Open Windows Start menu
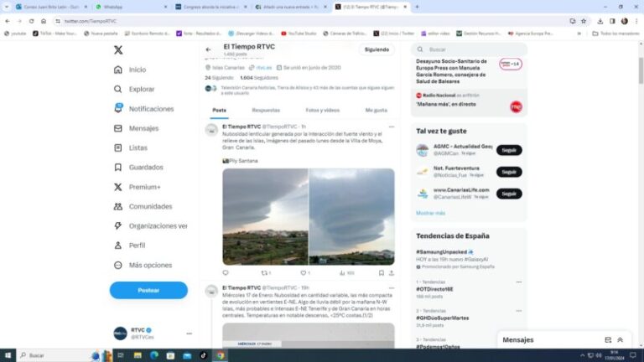644x362 pixels. point(8,355)
